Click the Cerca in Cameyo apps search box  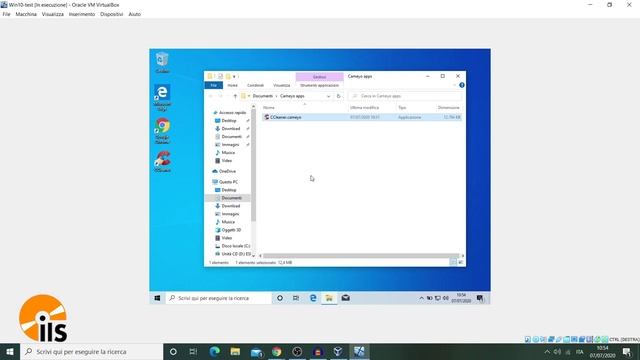pyautogui.click(x=405, y=96)
